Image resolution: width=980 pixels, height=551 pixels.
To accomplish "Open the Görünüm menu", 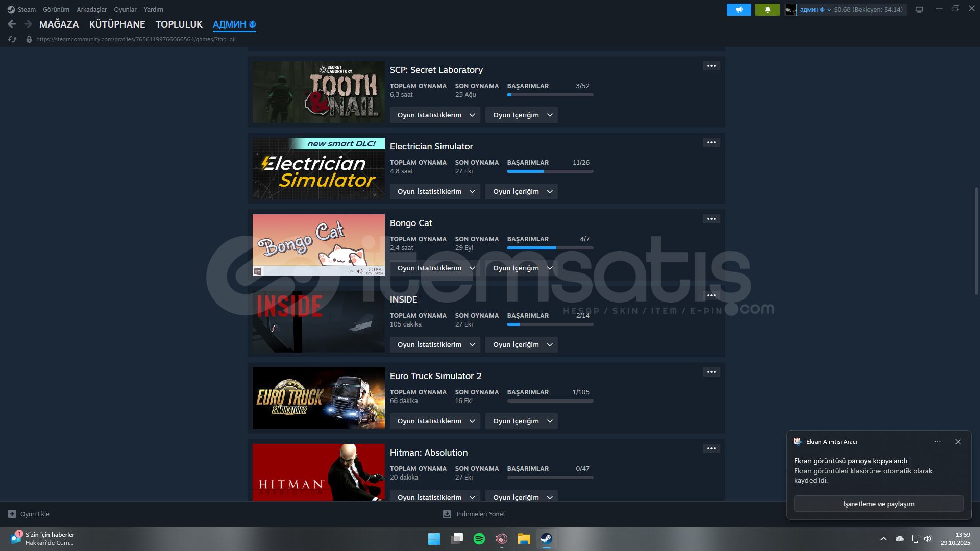I will click(x=56, y=10).
